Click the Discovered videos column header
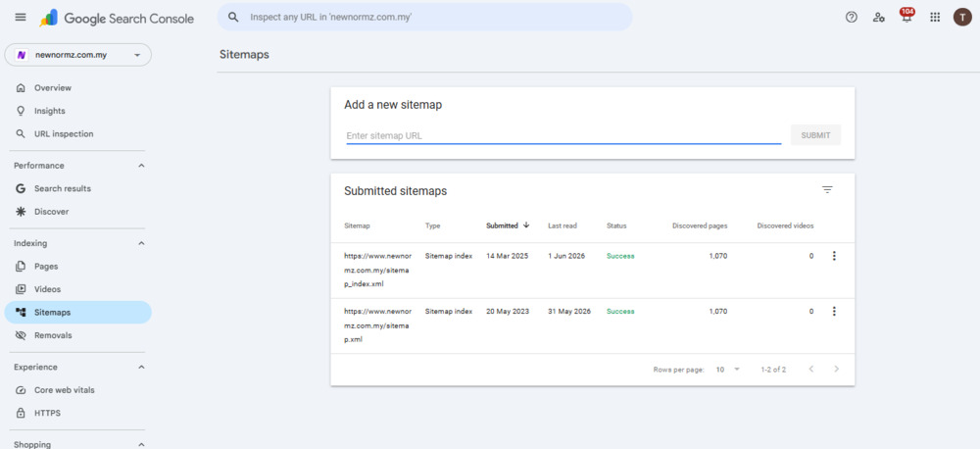The height and width of the screenshot is (449, 980). pos(786,225)
